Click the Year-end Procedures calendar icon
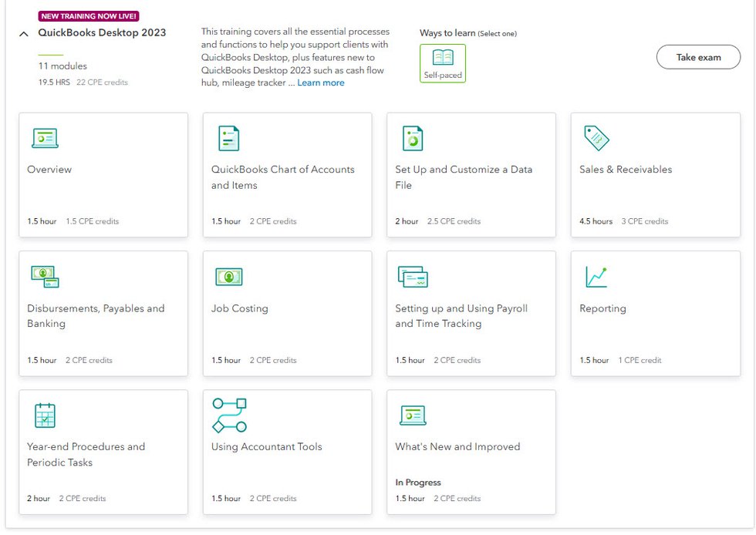756x535 pixels. coord(45,416)
